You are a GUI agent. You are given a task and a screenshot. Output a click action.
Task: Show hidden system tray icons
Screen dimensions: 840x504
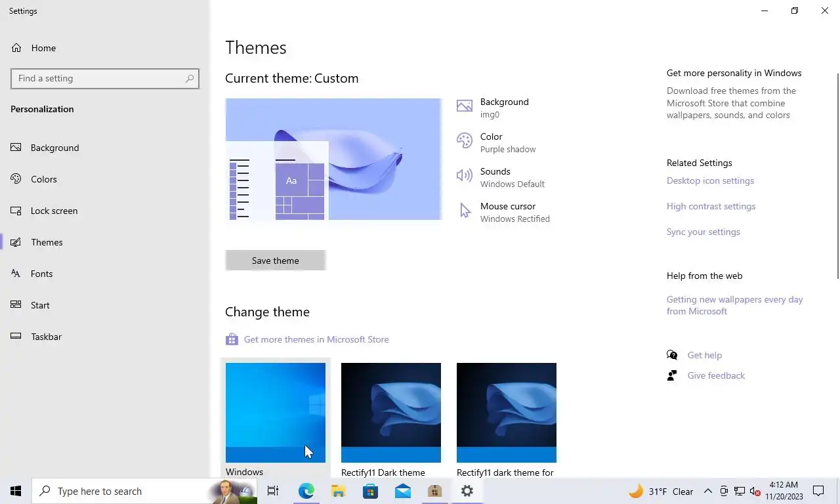707,491
